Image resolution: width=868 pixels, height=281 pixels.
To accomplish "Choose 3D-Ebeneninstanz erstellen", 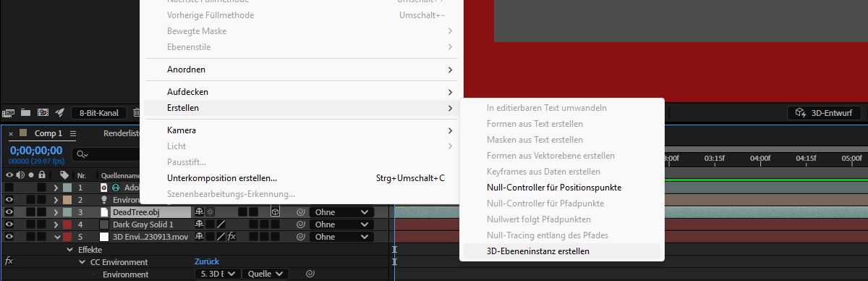I will pyautogui.click(x=561, y=251).
